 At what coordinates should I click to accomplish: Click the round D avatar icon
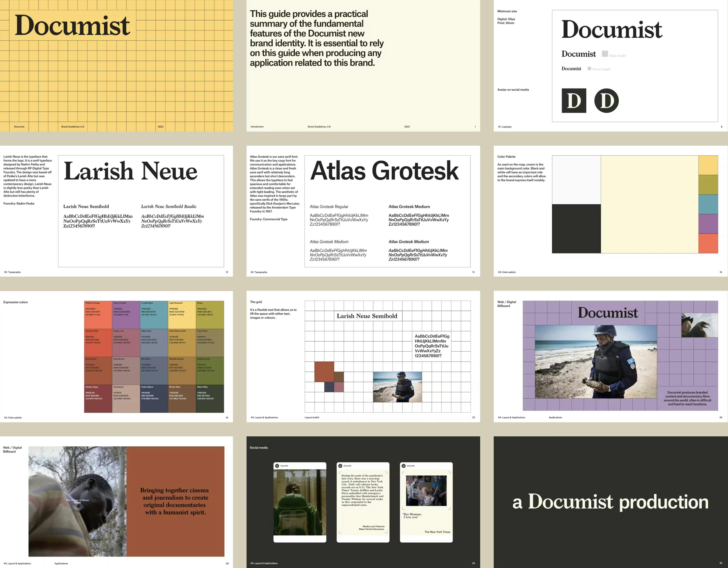[x=606, y=101]
